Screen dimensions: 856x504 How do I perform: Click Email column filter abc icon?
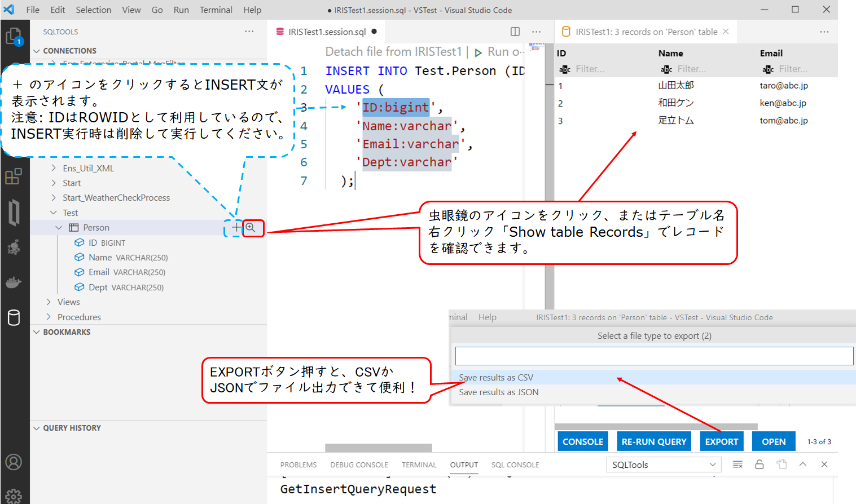coord(768,69)
